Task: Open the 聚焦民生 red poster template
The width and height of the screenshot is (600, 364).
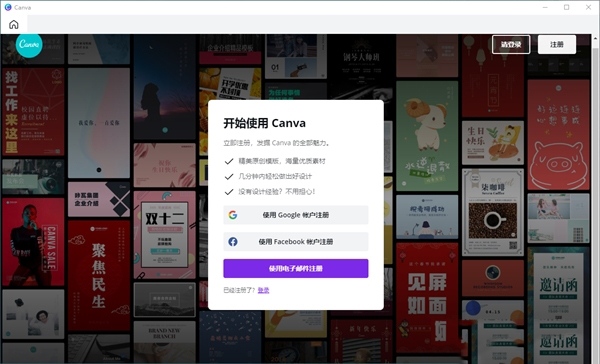Action: (99, 276)
